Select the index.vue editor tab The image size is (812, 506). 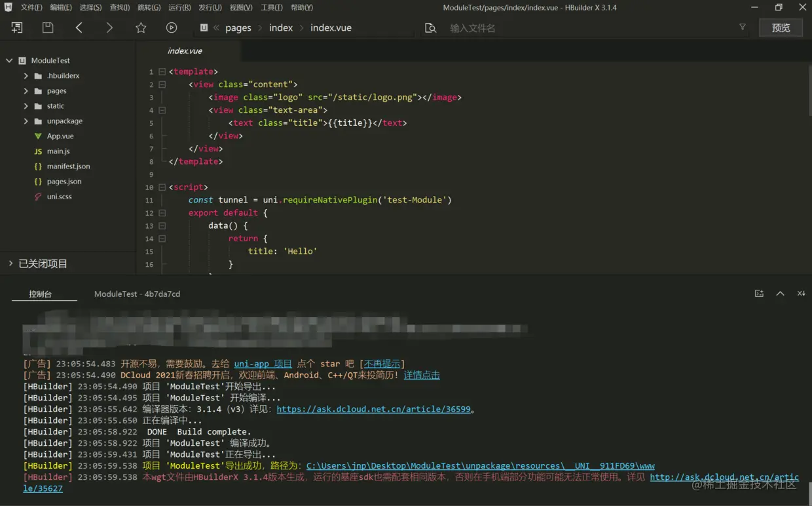[185, 51]
